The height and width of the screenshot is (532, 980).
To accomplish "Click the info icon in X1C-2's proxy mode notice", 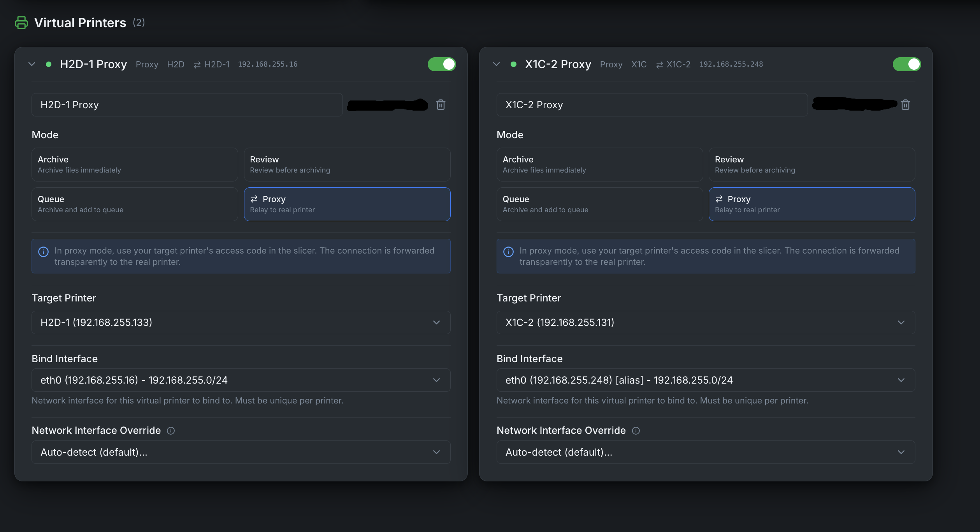I will point(508,251).
